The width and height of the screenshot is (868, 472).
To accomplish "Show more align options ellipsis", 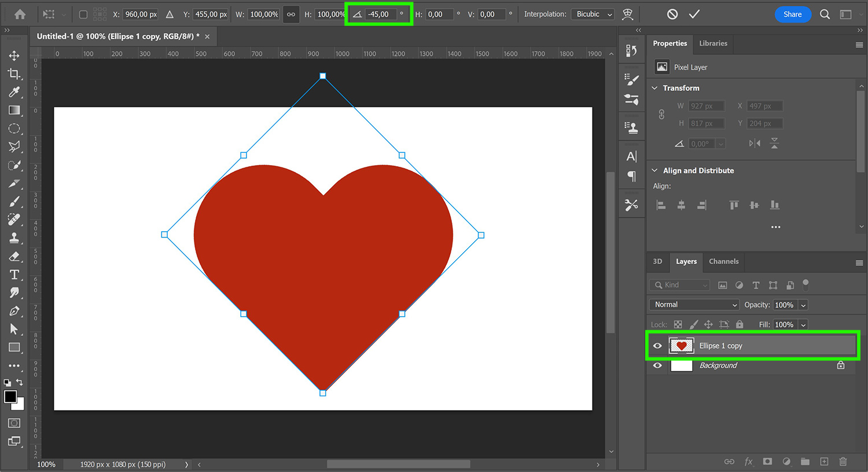I will coord(775,227).
